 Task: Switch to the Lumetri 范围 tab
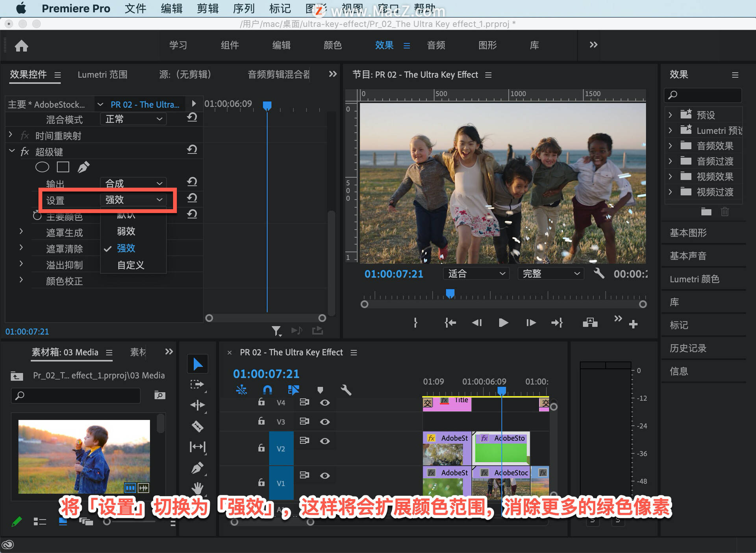[x=102, y=75]
